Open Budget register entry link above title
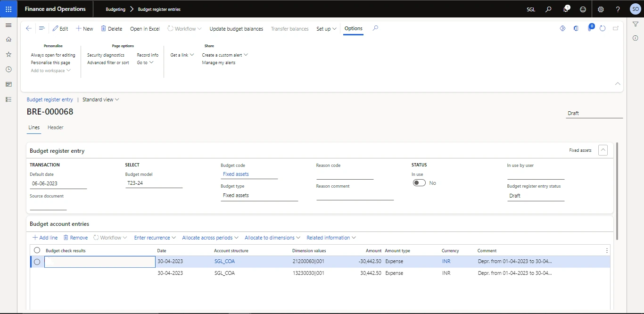 (x=50, y=99)
